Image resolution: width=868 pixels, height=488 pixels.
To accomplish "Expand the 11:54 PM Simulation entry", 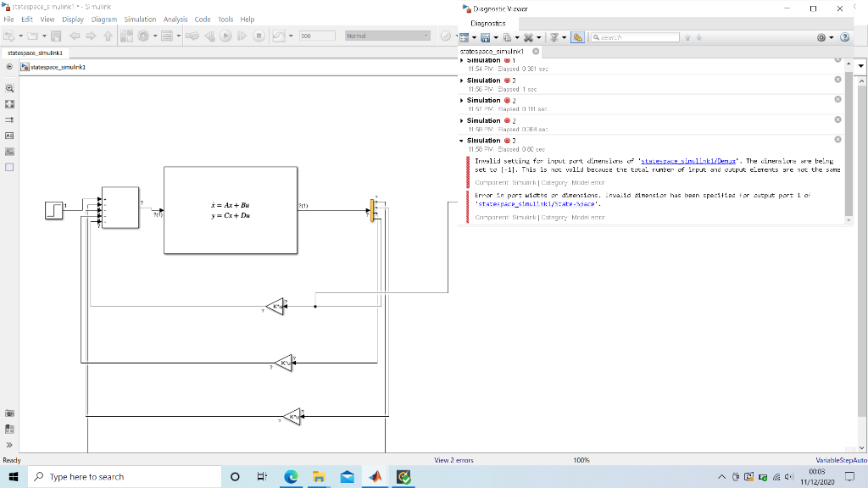I will 462,60.
